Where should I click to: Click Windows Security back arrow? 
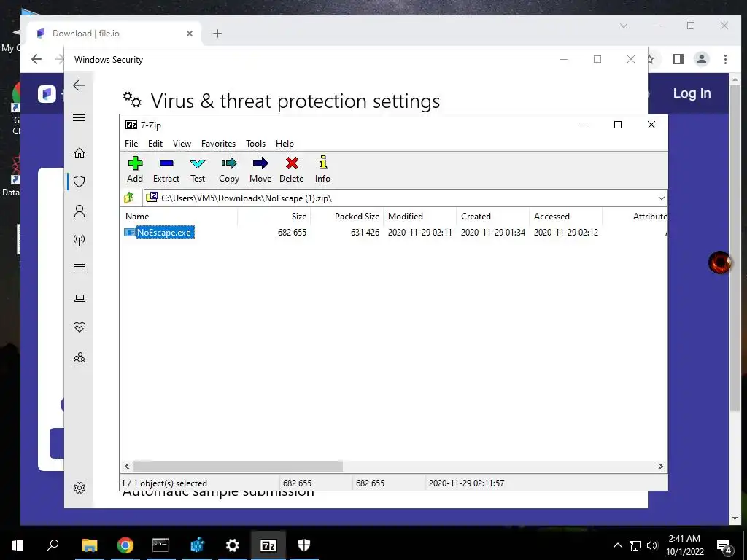pos(79,85)
